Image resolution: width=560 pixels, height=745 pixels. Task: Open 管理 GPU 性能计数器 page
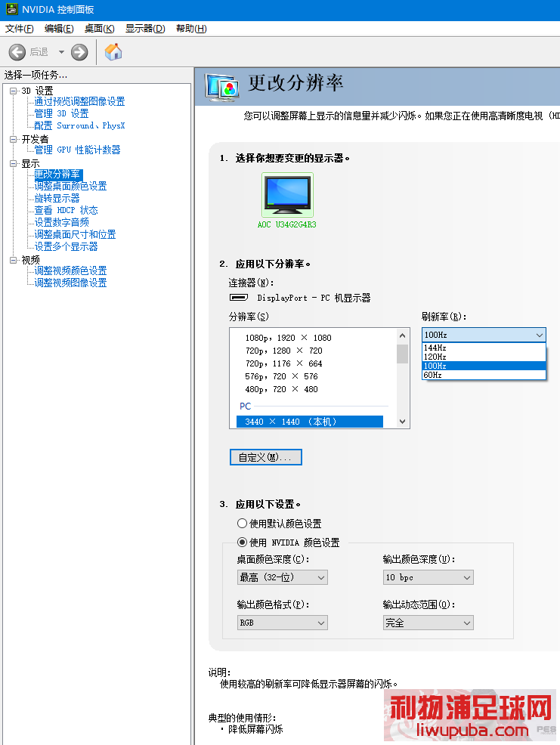click(x=77, y=150)
